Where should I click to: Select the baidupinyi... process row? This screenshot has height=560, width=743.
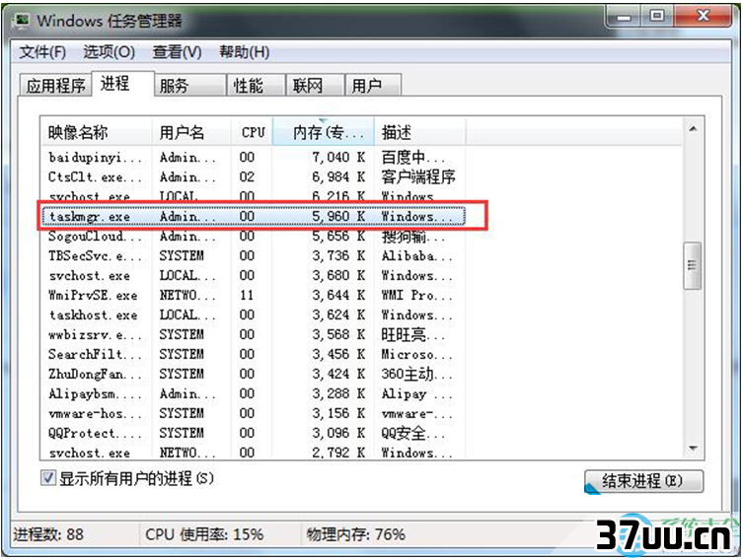click(254, 157)
